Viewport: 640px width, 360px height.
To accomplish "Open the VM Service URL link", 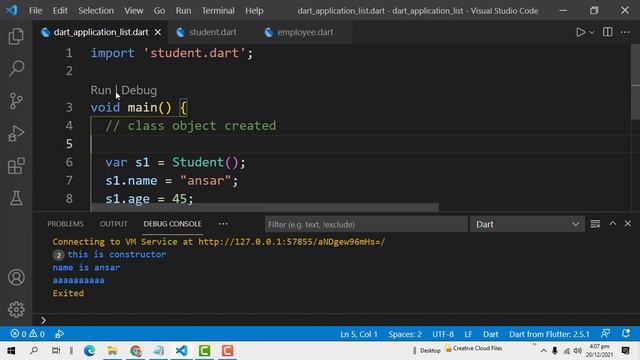I will tap(291, 242).
